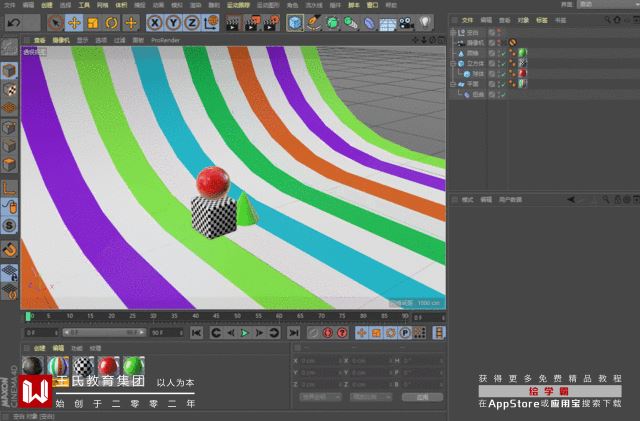Collapse the 空白 null object tree node
The height and width of the screenshot is (421, 640).
click(x=453, y=33)
